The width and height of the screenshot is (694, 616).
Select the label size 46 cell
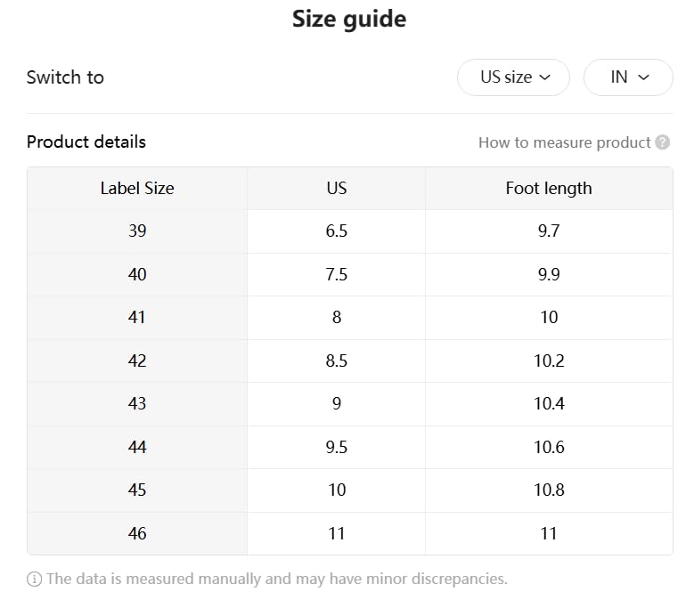point(137,534)
